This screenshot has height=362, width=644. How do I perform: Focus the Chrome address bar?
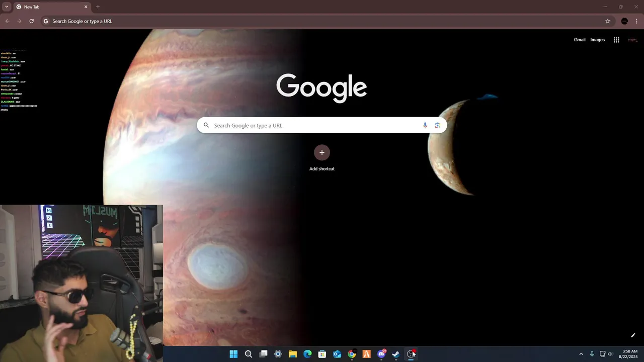pos(327,21)
